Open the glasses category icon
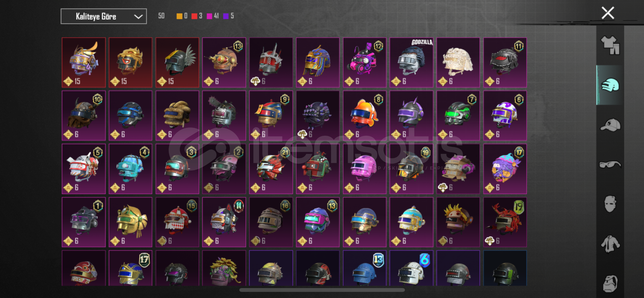This screenshot has height=298, width=644. 610,165
